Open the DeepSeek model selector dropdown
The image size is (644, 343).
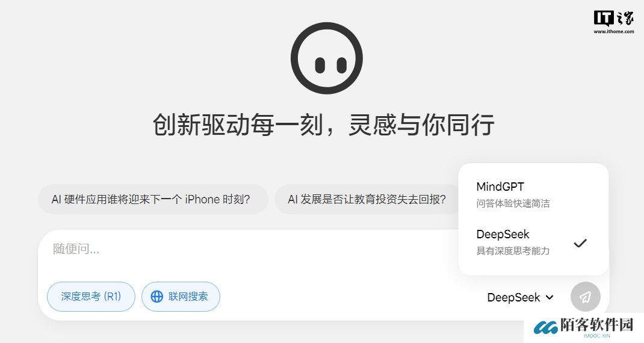pyautogui.click(x=521, y=297)
